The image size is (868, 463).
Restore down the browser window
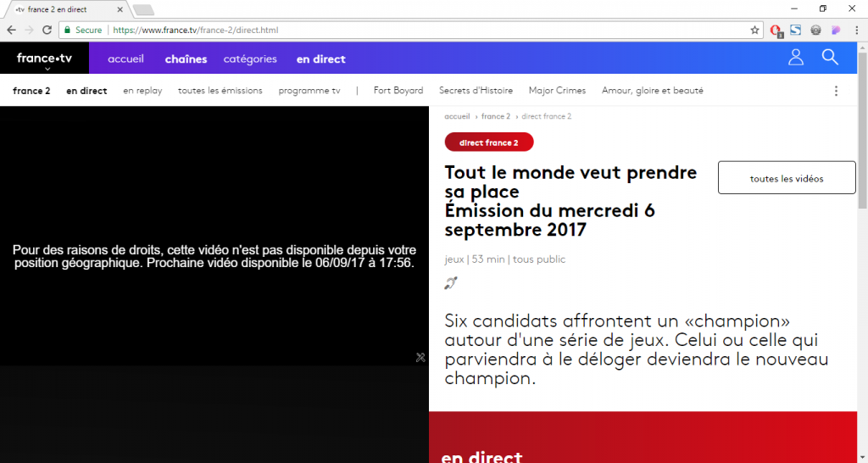[822, 8]
